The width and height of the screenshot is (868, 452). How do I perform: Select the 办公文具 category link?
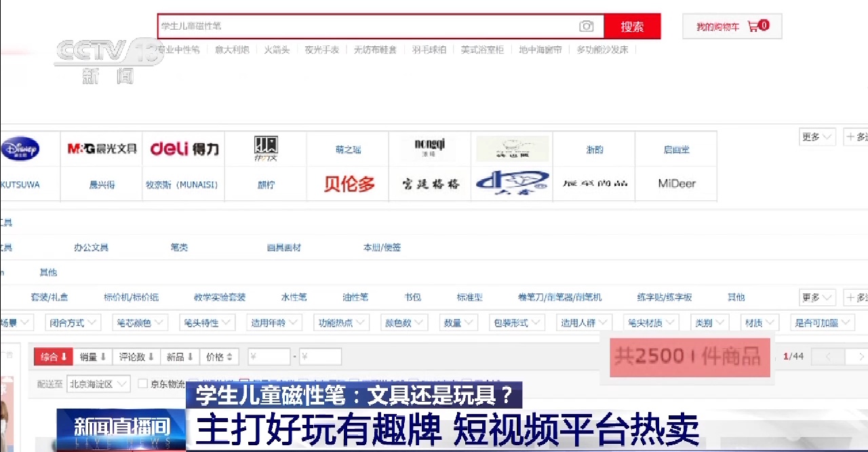click(91, 248)
